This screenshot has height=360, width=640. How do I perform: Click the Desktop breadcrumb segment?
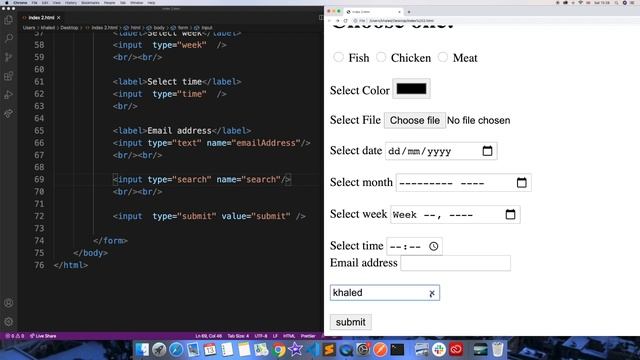tap(69, 28)
